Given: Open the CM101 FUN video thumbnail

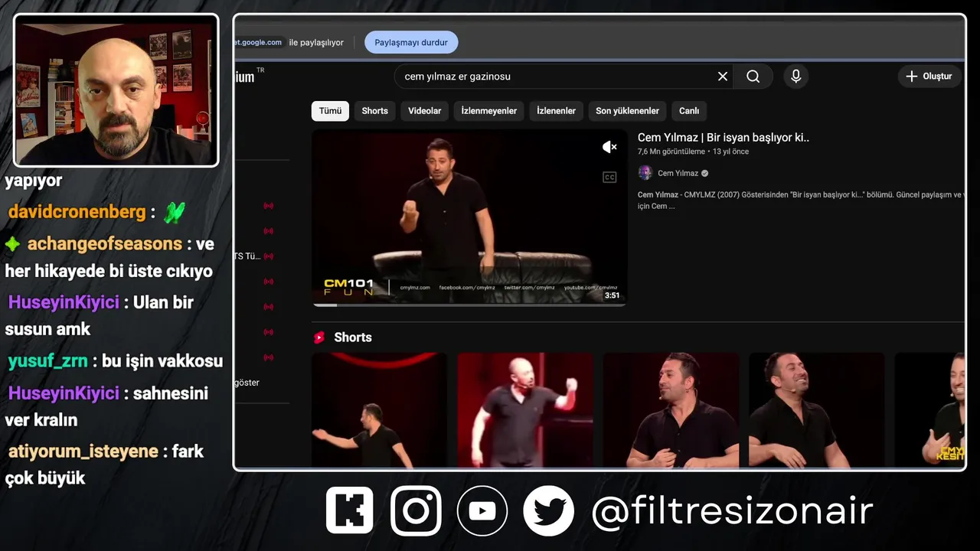Looking at the screenshot, I should 469,217.
